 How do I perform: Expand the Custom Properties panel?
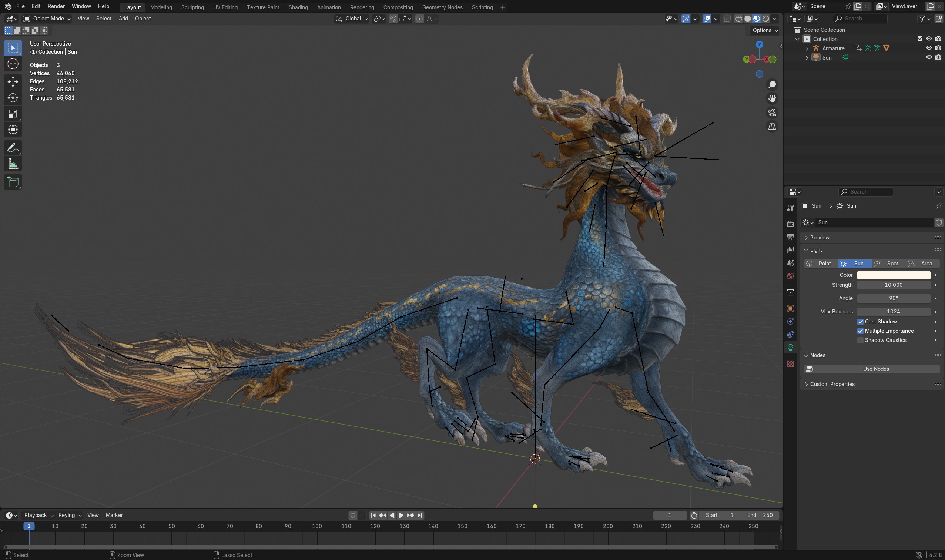coord(832,384)
